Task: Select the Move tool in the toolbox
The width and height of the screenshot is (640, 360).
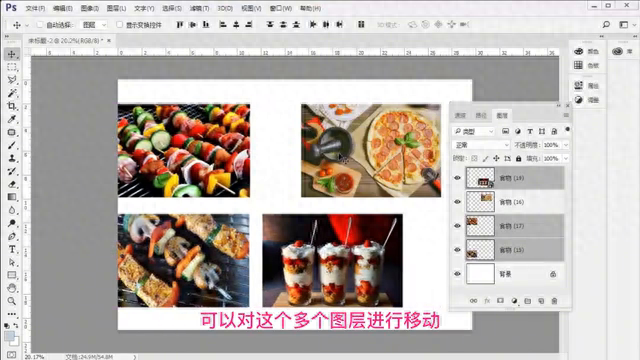Action: coord(11,54)
